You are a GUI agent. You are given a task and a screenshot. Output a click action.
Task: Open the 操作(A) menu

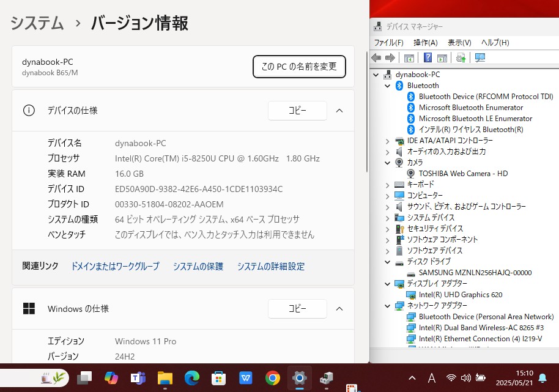point(425,43)
